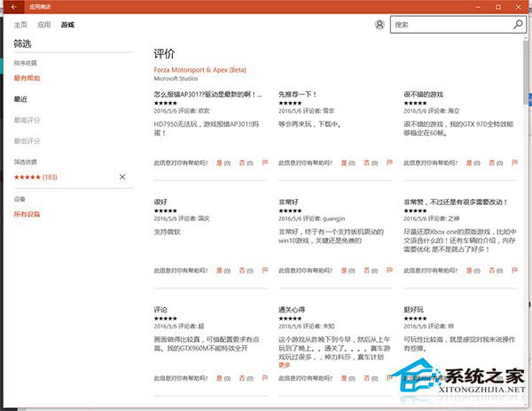The width and height of the screenshot is (532, 411).
Task: Mark 先推荐一下 review as not helpful 否
Action: tap(371, 163)
